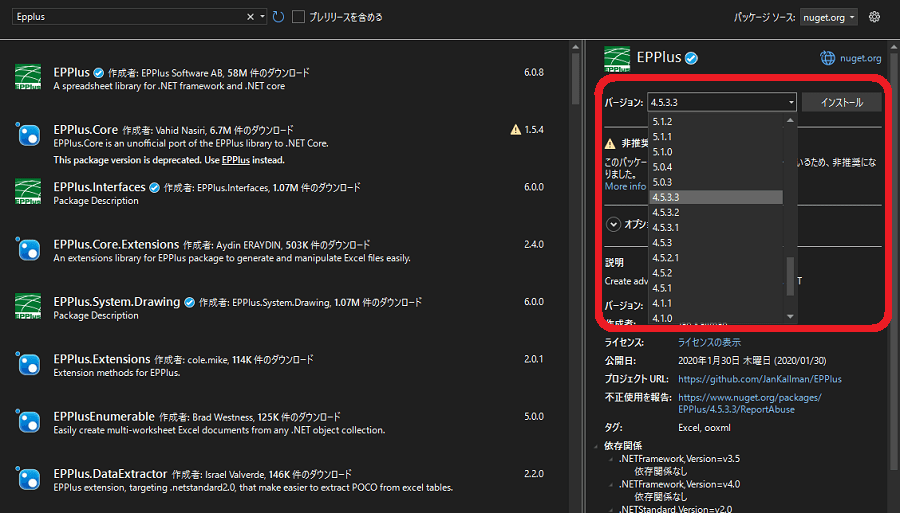The width and height of the screenshot is (900, 513).
Task: Click the refresh icon beside search box
Action: click(x=278, y=17)
